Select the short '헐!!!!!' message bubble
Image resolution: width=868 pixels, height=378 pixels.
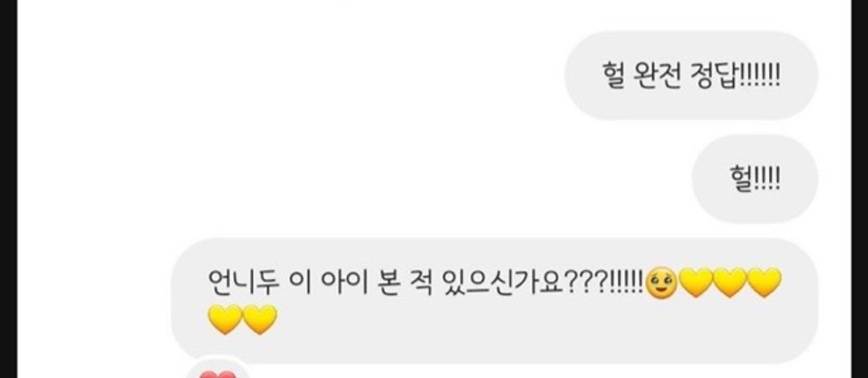pos(755,179)
